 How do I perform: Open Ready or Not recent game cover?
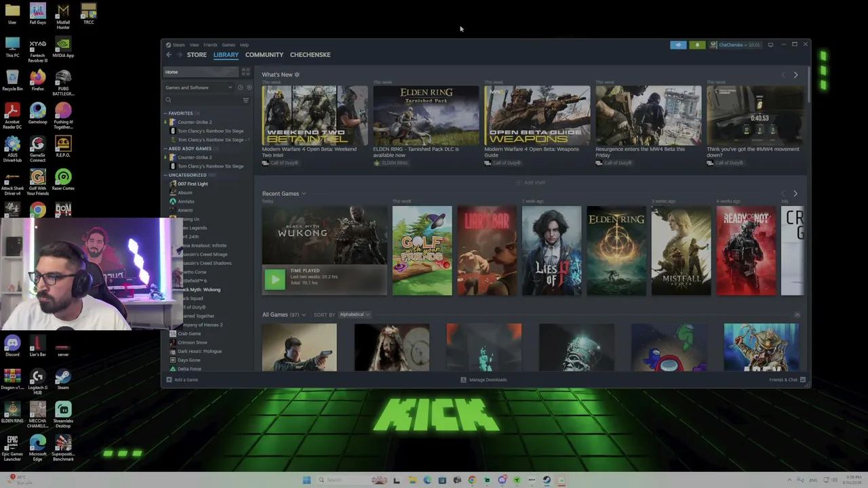click(x=746, y=251)
